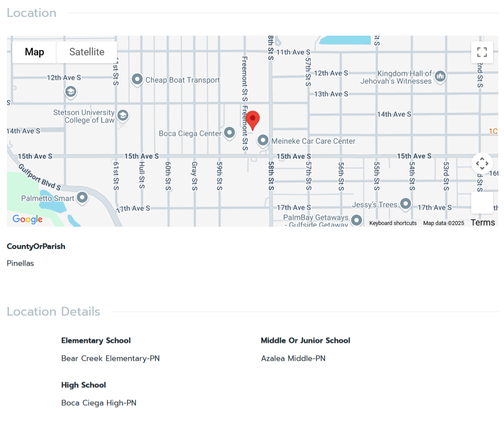Click the Boca Ciega High-PN text
Image resolution: width=504 pixels, height=438 pixels.
[99, 403]
